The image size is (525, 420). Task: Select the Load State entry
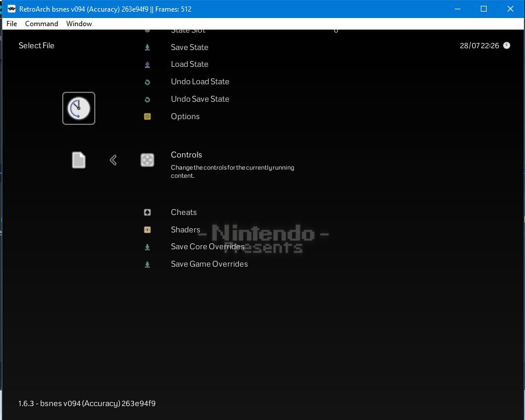coord(190,64)
